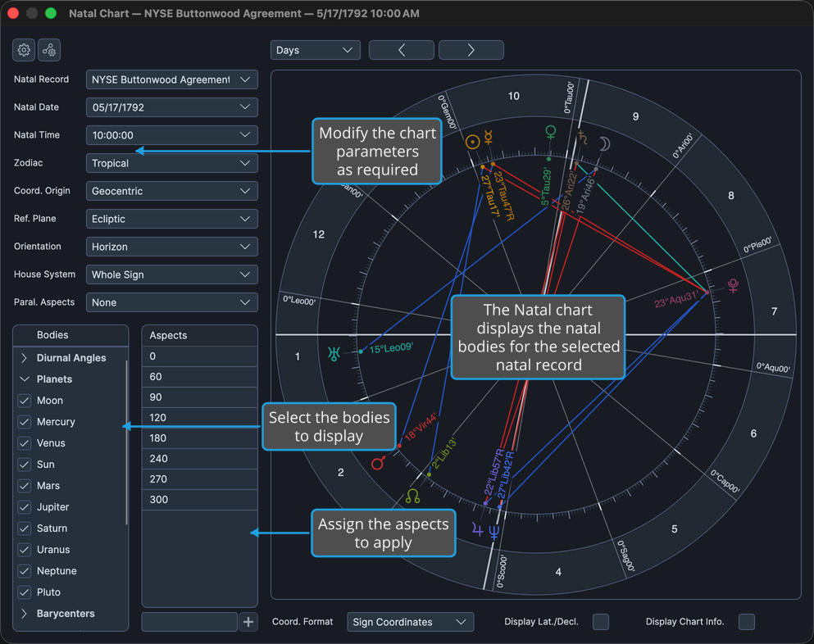Uncheck the Uranus body checkbox
814x644 pixels.
[25, 550]
